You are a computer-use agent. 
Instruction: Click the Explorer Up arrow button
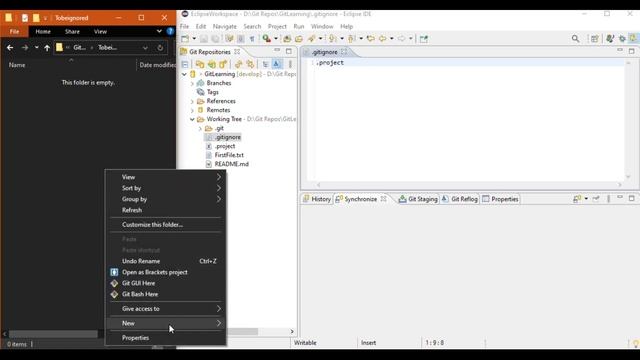tap(47, 48)
